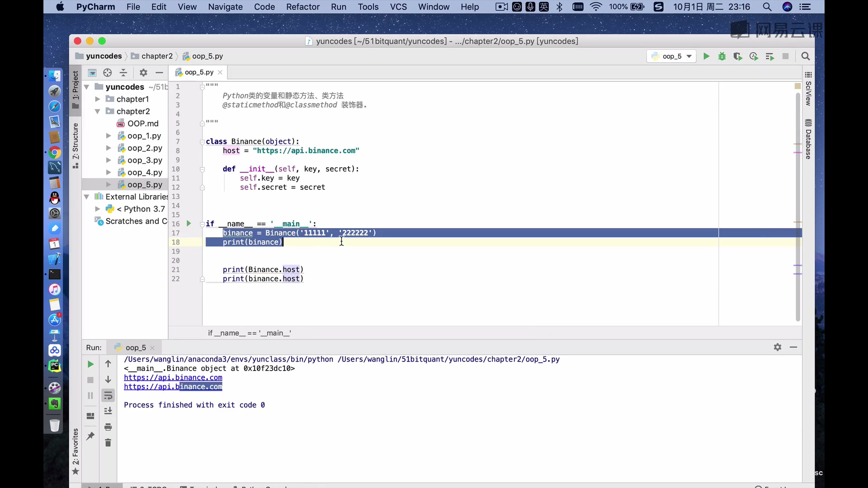Viewport: 868px width, 488px height.
Task: Toggle the Database side panel
Action: [x=808, y=139]
